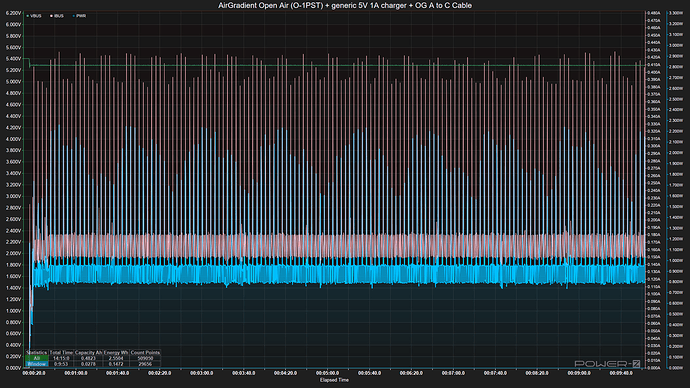
Task: Click the chart title text
Action: (x=345, y=5)
